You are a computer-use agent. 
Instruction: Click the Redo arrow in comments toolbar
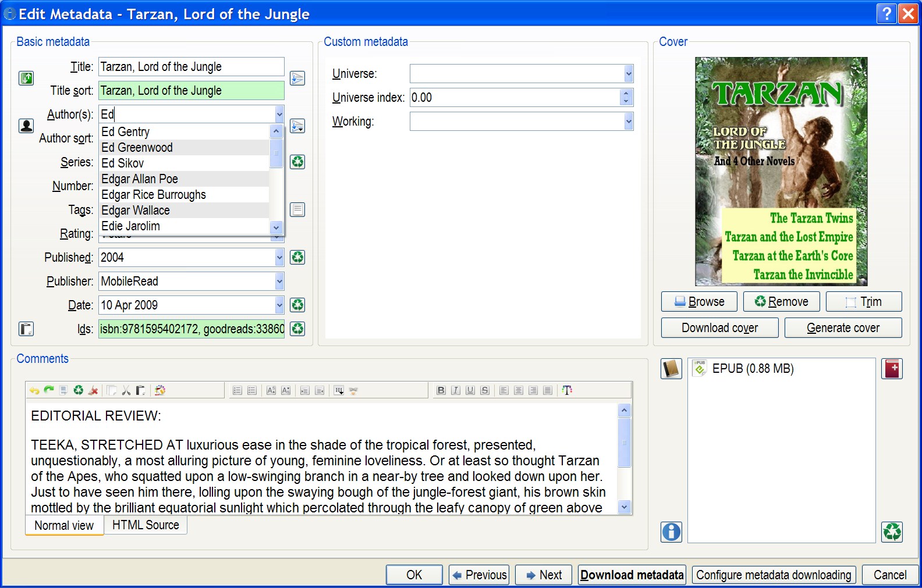(x=49, y=390)
